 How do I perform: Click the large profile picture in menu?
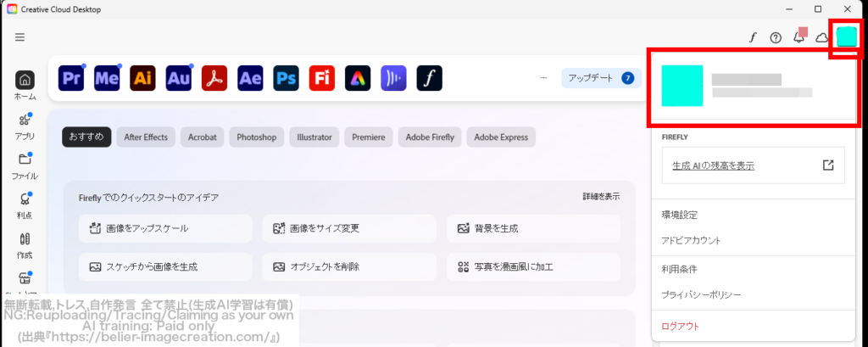click(x=682, y=86)
